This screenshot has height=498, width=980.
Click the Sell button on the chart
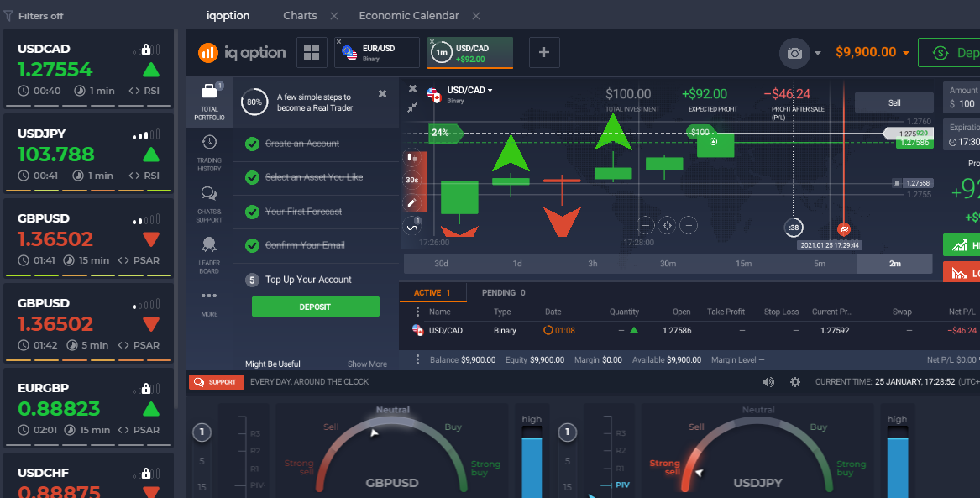(x=894, y=102)
